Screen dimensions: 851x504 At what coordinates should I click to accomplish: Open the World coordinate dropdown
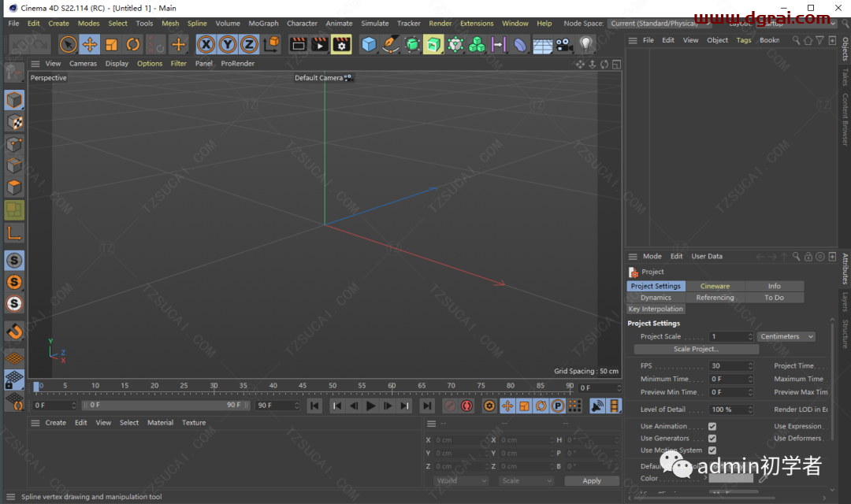461,480
